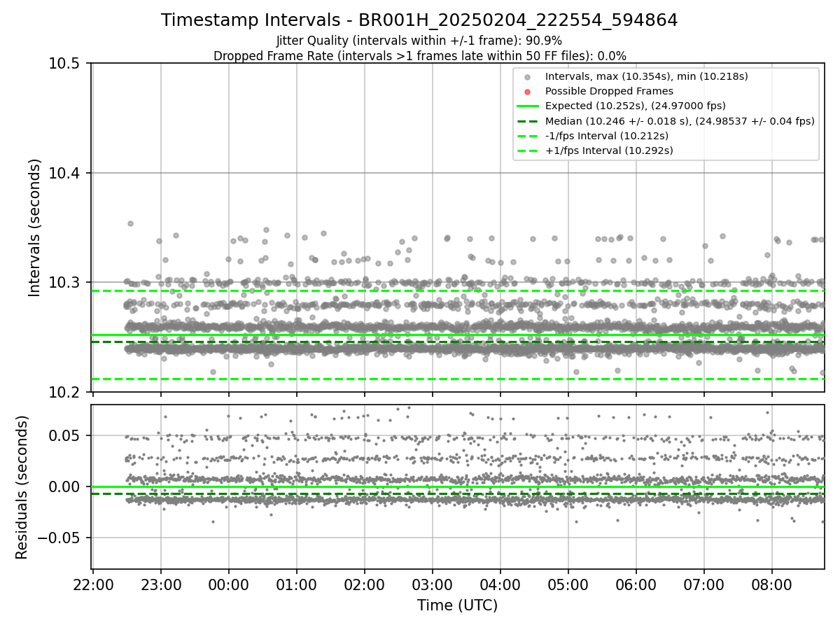Click the 02:00 time tick label
Image resolution: width=840 pixels, height=630 pixels.
point(365,584)
